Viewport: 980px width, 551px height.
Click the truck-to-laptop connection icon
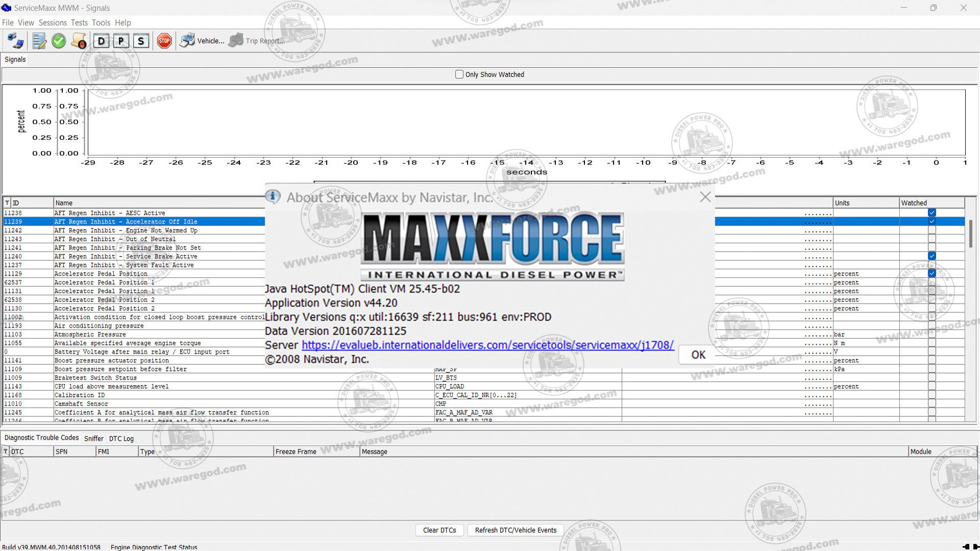click(x=15, y=41)
